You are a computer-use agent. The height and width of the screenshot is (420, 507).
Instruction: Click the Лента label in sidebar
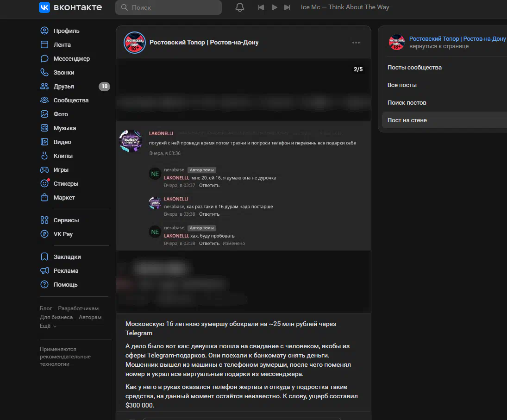(x=62, y=44)
